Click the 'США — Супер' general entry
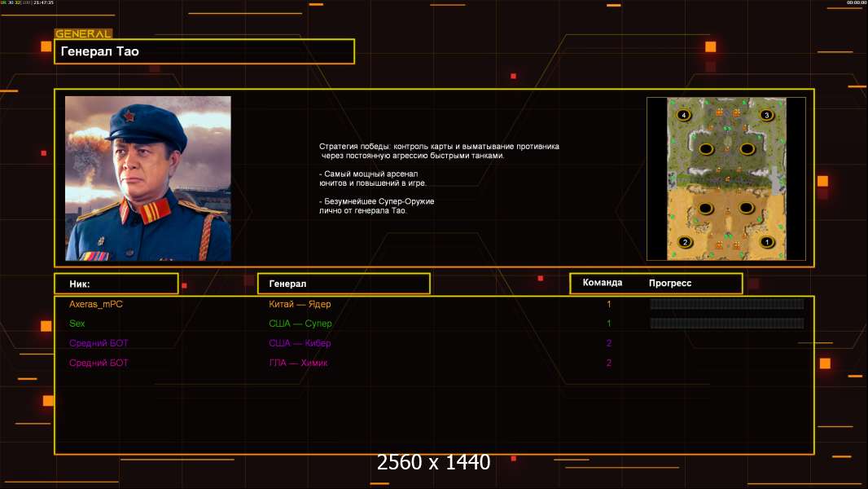Viewport: 868px width, 489px height. point(300,324)
